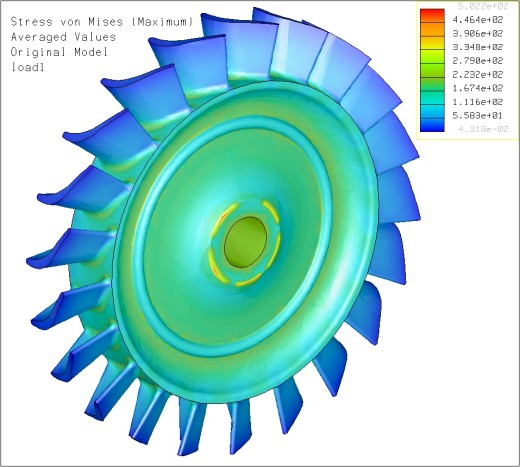This screenshot has height=467, width=520.
Task: Click the 'Stress von Mises (Maximum)' title text
Action: click(x=102, y=22)
